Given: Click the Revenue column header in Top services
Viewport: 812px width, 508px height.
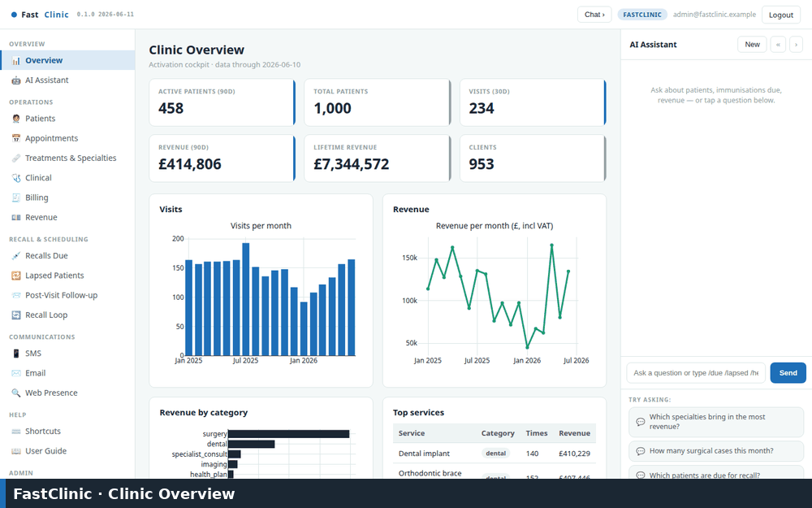Looking at the screenshot, I should pyautogui.click(x=574, y=433).
